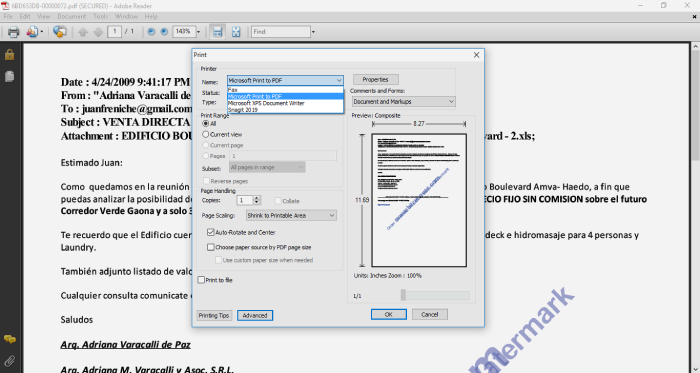
Task: Open the comments panel icon in sidebar
Action: pyautogui.click(x=9, y=340)
